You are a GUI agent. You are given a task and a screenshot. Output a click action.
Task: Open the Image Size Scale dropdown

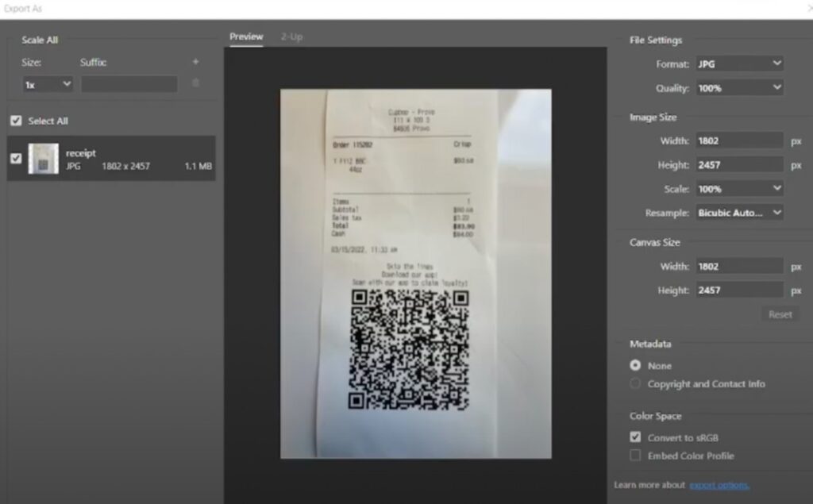(739, 189)
